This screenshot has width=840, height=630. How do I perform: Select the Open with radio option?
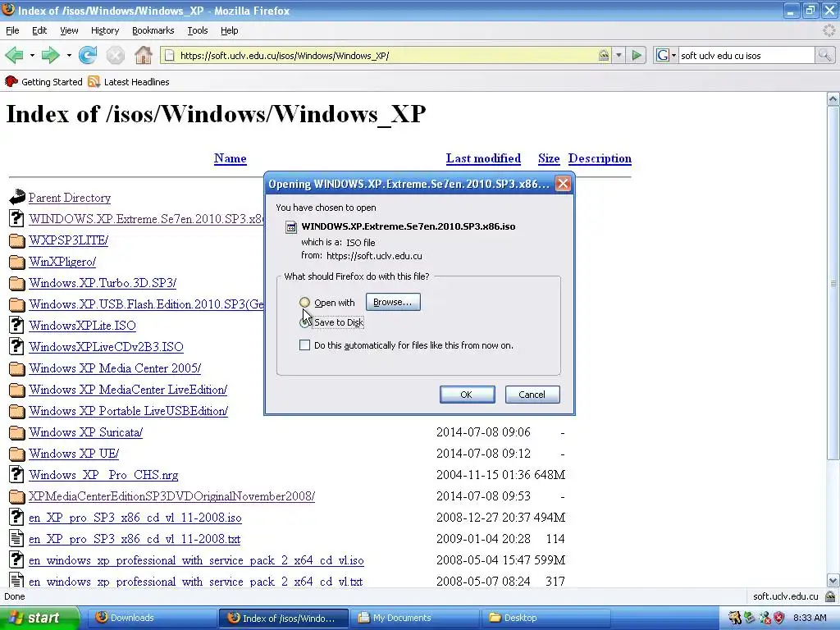point(305,303)
